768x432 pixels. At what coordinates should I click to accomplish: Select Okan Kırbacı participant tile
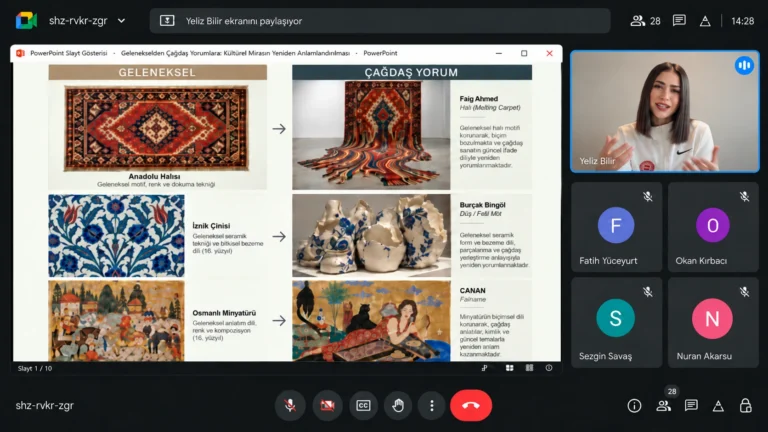pos(713,227)
